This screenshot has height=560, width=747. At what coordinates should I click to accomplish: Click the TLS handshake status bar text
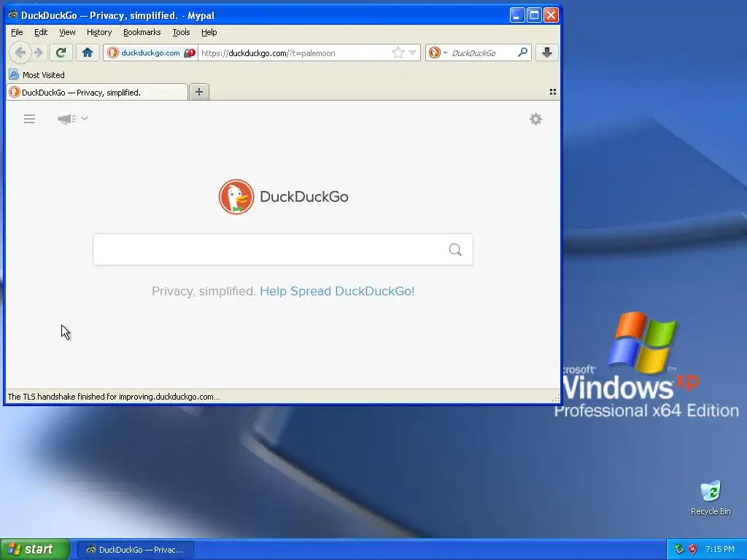[x=114, y=397]
